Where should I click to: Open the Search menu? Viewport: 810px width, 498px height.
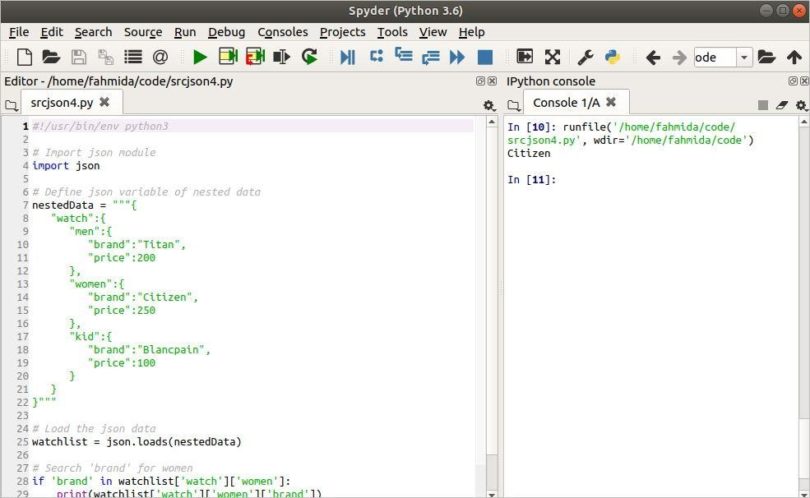click(93, 32)
